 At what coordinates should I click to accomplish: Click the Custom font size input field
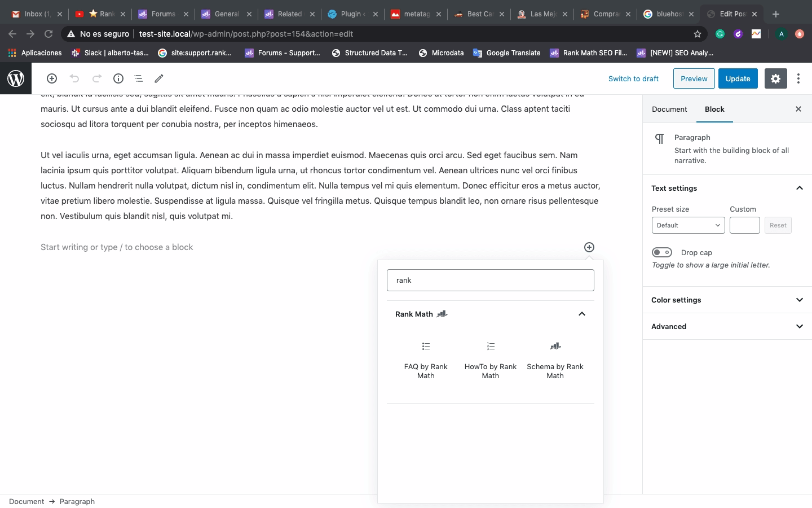(744, 225)
